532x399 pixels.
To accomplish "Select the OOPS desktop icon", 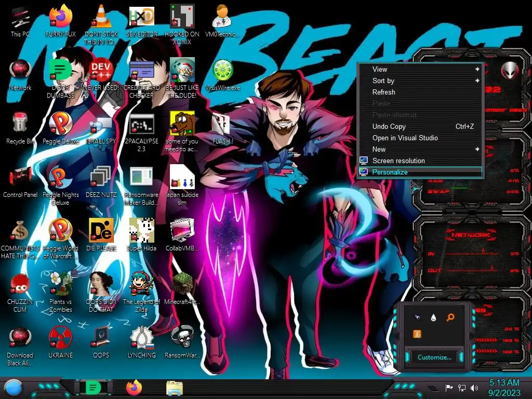I will pyautogui.click(x=101, y=343).
